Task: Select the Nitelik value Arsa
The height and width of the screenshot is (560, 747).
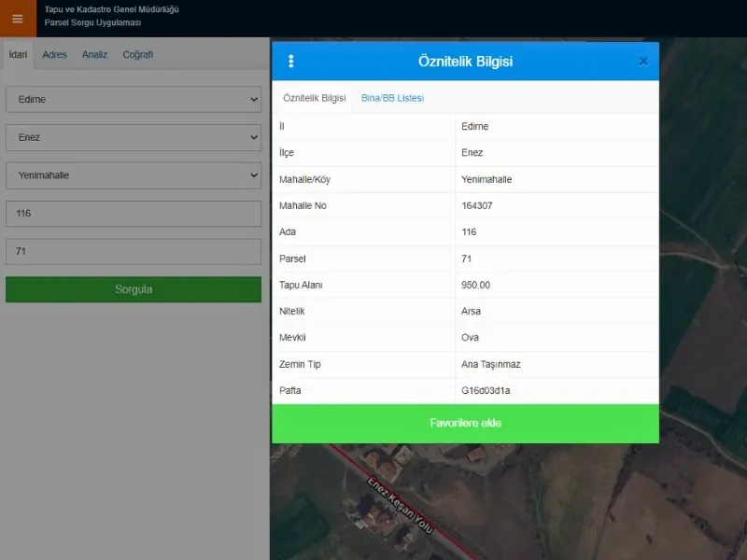Action: (x=471, y=311)
